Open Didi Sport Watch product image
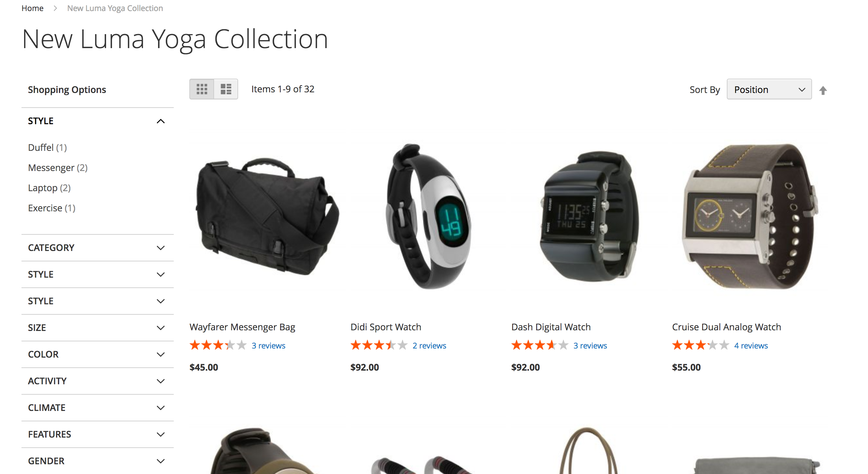 [428, 216]
